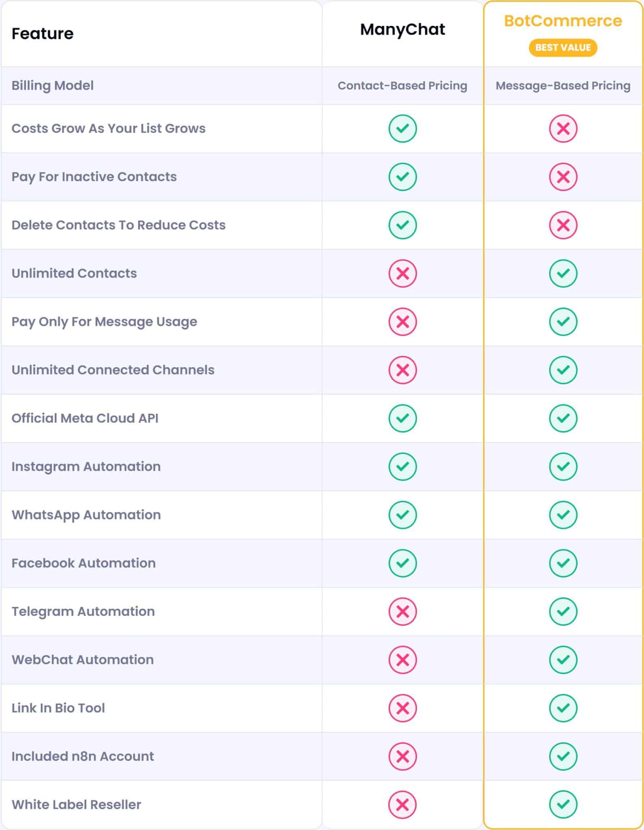The height and width of the screenshot is (830, 644).
Task: Click the Instagram Automation feature label
Action: [86, 466]
